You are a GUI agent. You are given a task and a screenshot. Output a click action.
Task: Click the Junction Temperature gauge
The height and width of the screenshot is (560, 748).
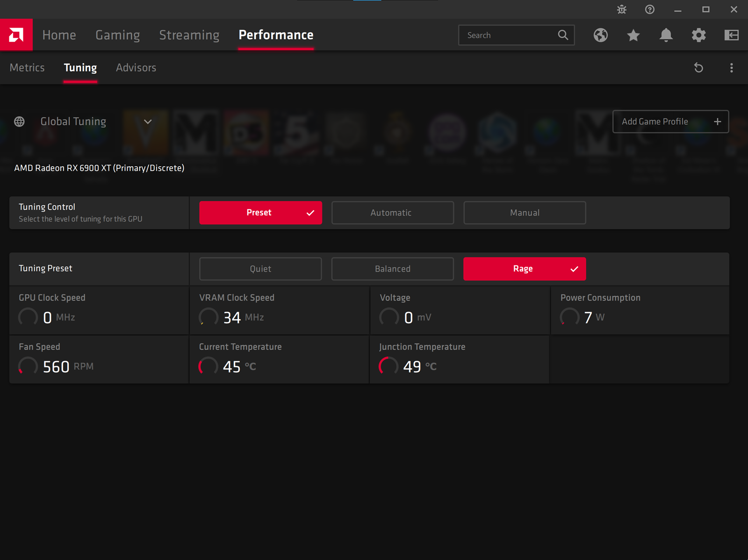coord(389,366)
